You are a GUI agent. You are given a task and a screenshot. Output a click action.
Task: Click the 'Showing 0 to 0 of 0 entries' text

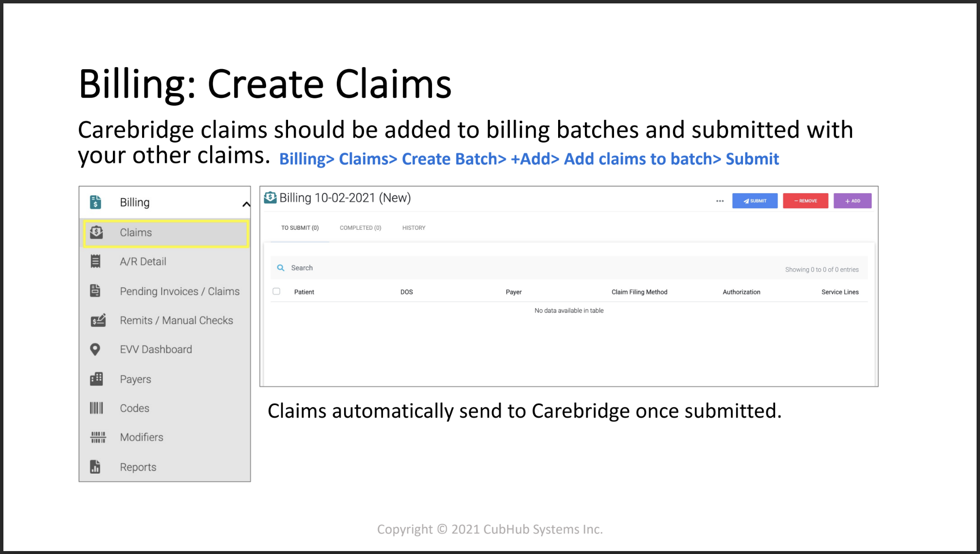(821, 269)
